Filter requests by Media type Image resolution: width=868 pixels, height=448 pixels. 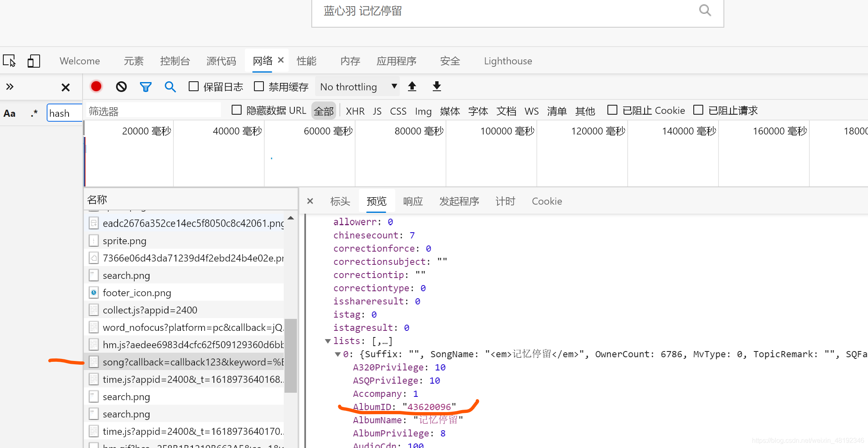[x=450, y=111]
